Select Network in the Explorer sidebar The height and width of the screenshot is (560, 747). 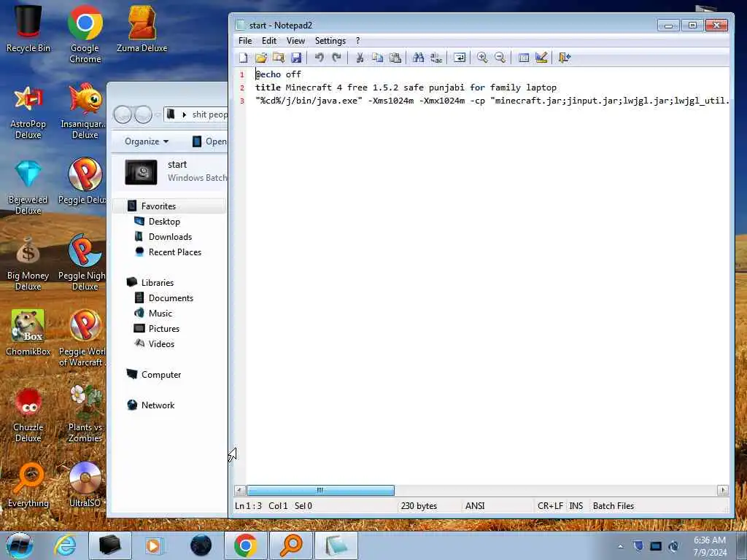tap(158, 405)
